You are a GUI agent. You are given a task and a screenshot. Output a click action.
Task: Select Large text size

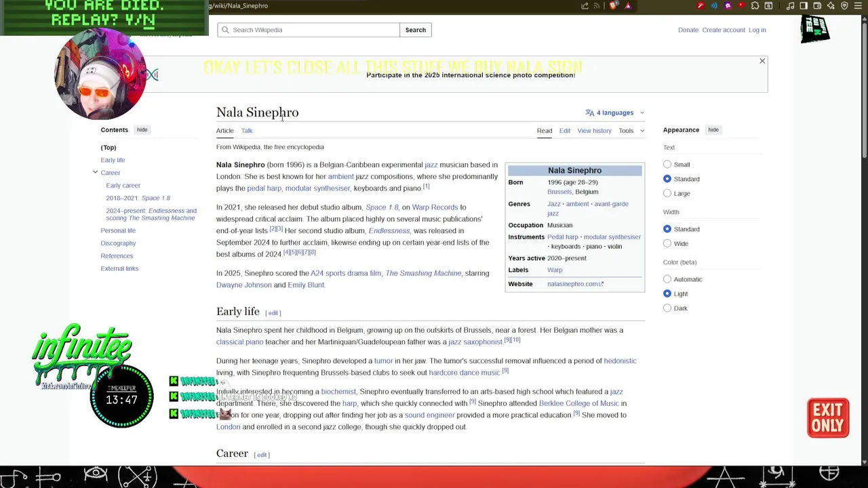pyautogui.click(x=667, y=193)
